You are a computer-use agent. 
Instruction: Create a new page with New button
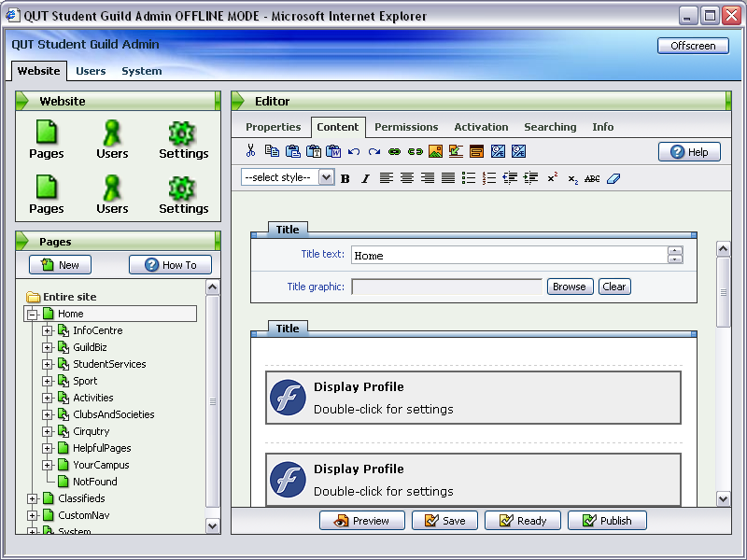[x=60, y=265]
